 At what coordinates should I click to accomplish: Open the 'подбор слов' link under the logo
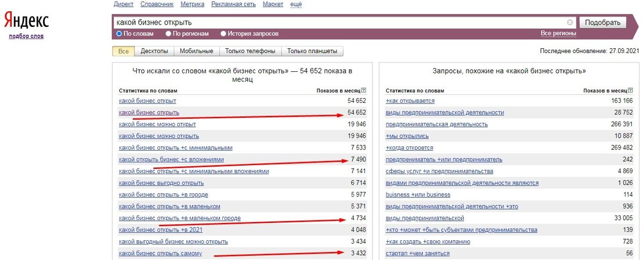[26, 36]
